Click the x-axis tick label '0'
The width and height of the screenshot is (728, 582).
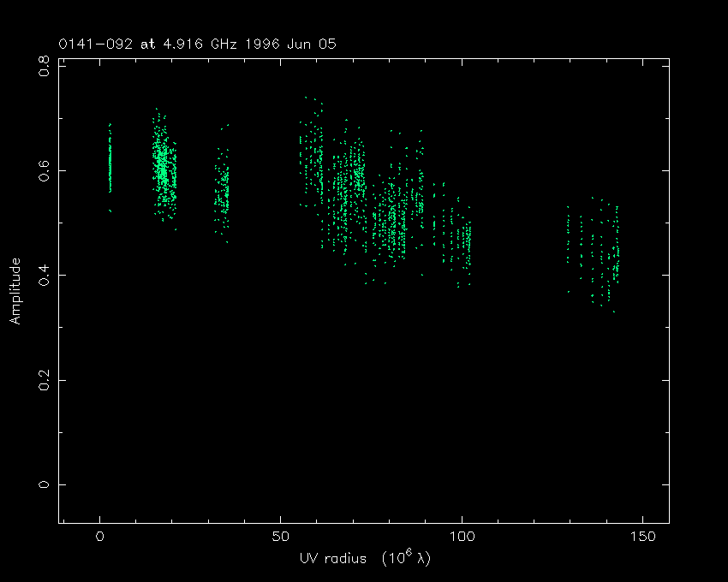point(100,537)
